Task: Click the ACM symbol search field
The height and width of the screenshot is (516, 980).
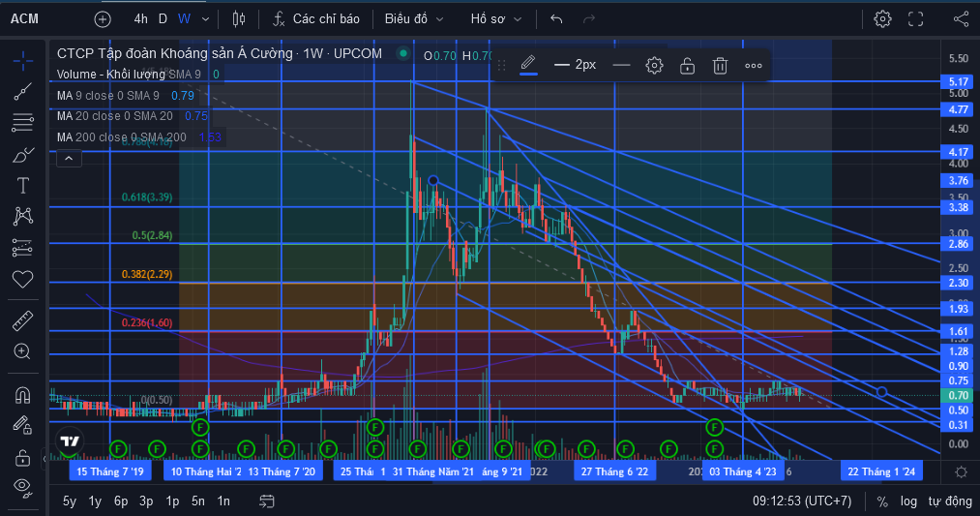Action: click(25, 18)
